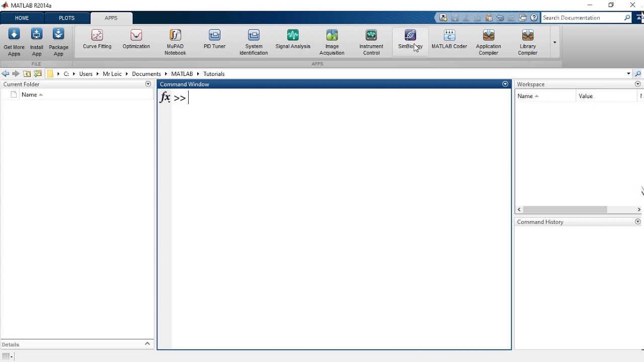Switch to the HOME tab
Screen dimensions: 644x362
(22, 18)
